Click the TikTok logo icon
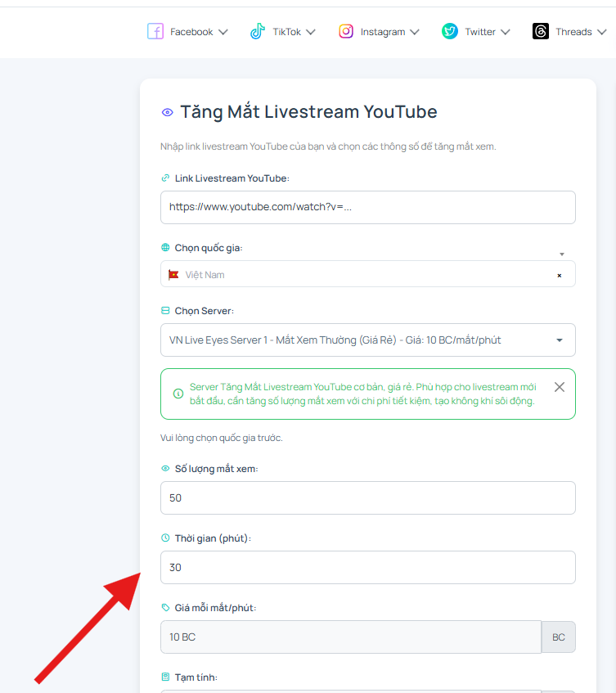This screenshot has height=693, width=616. (x=258, y=31)
